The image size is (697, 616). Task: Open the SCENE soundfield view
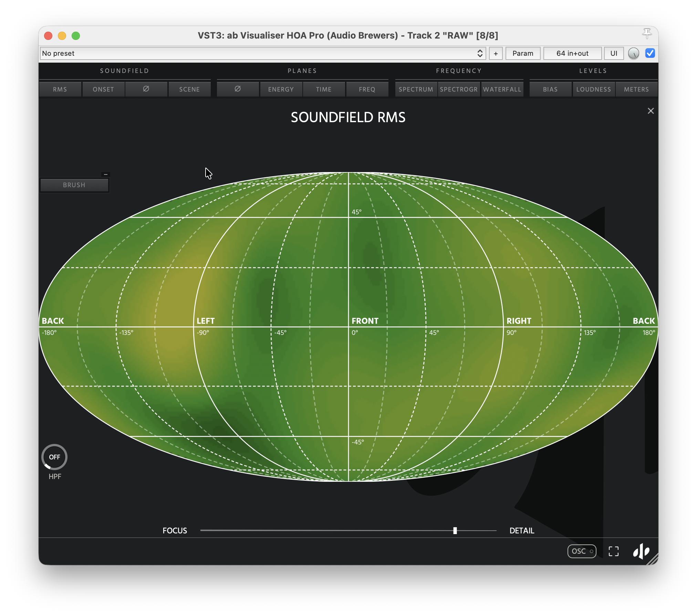click(189, 89)
